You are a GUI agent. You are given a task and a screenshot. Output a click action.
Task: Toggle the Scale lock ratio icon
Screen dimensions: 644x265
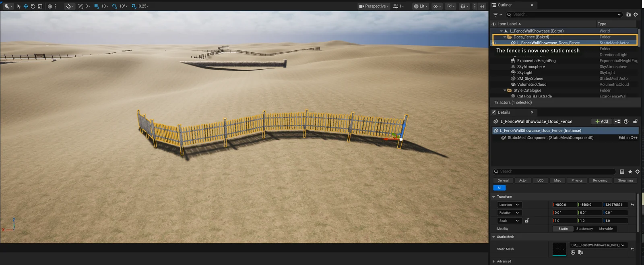point(527,221)
